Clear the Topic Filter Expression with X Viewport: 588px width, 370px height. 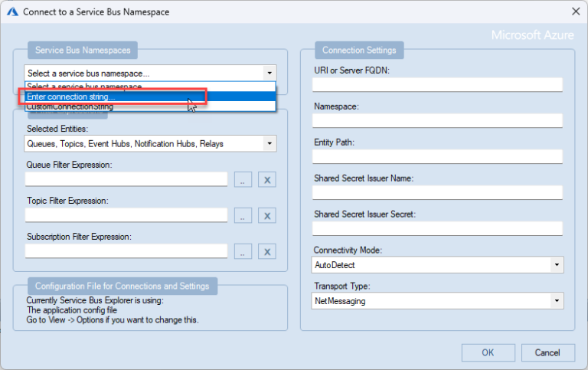tap(267, 215)
